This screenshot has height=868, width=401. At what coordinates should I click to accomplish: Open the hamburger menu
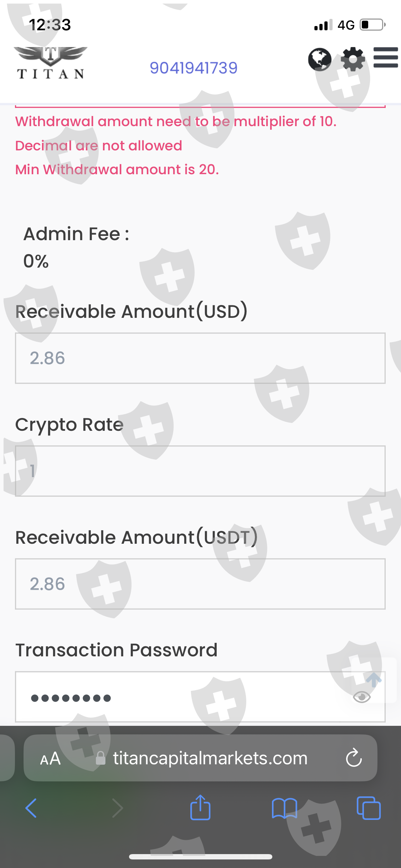click(x=385, y=58)
